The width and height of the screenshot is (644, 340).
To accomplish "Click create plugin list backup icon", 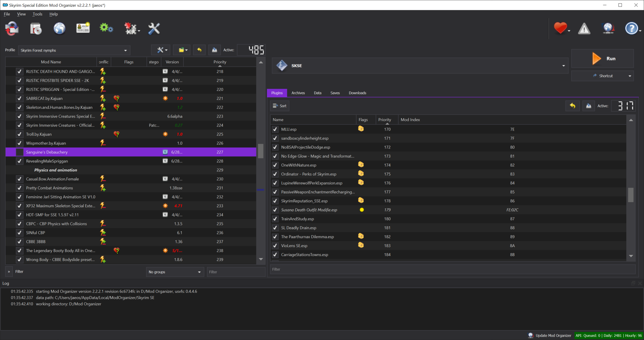I will (x=589, y=106).
